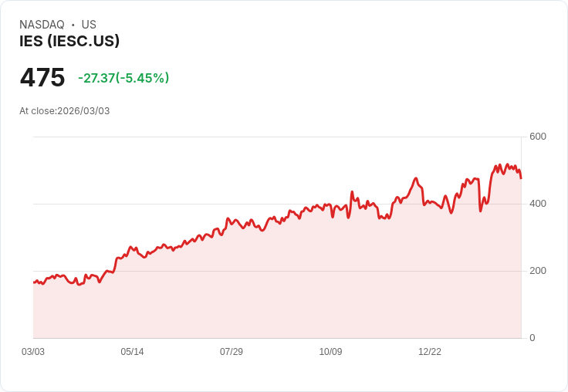Screen dimensions: 568x392
Task: Select the 05/14 date on x-axis
Action: 132,352
